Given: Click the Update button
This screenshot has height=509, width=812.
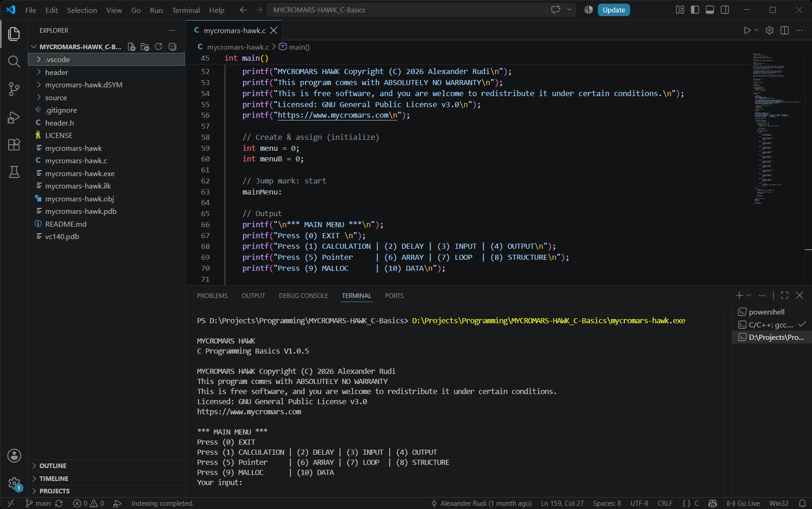Looking at the screenshot, I should pos(613,10).
